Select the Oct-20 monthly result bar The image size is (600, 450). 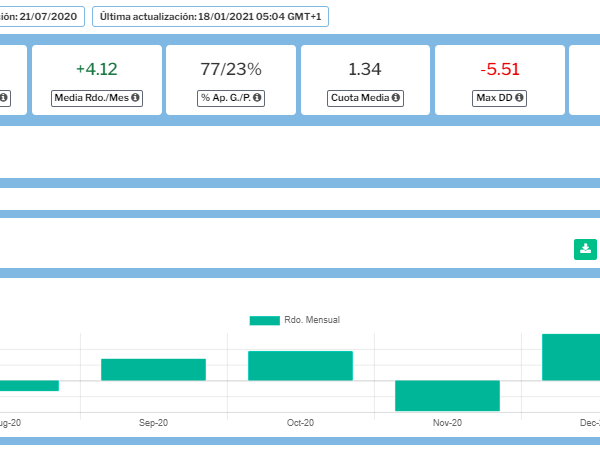click(300, 365)
